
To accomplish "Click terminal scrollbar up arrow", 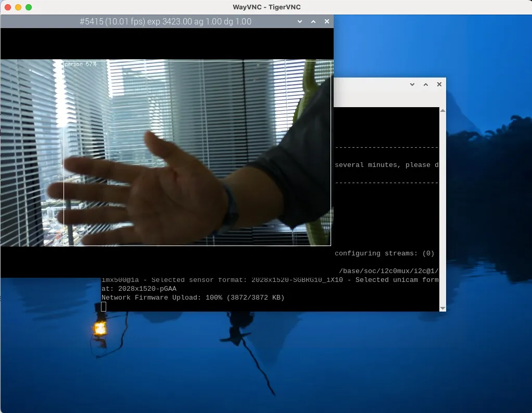I will (x=442, y=111).
